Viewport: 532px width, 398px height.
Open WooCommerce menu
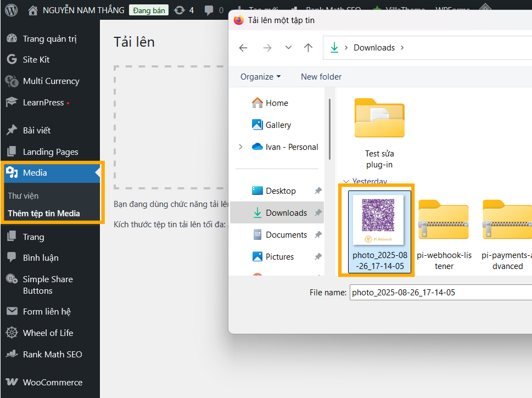click(x=50, y=382)
